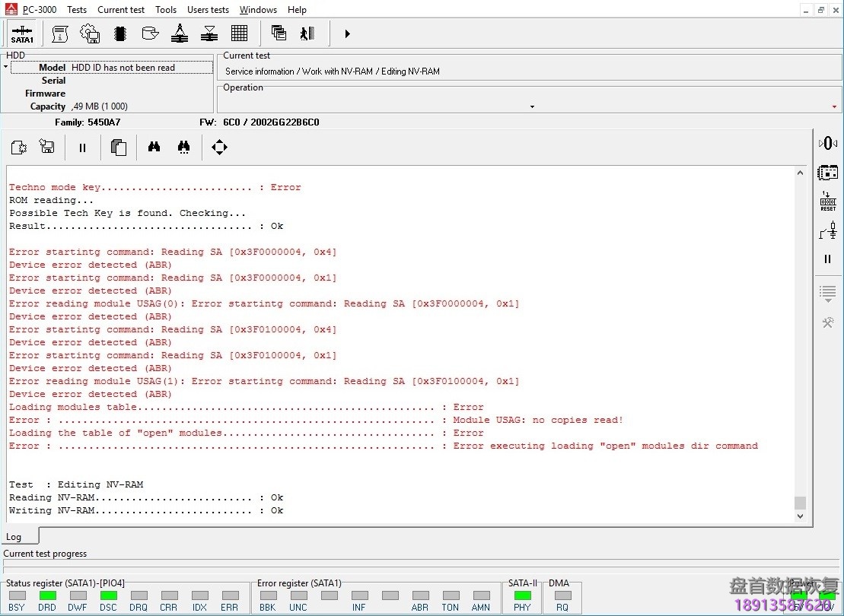Click the power switch circuit icon
844x616 pixels.
click(827, 230)
